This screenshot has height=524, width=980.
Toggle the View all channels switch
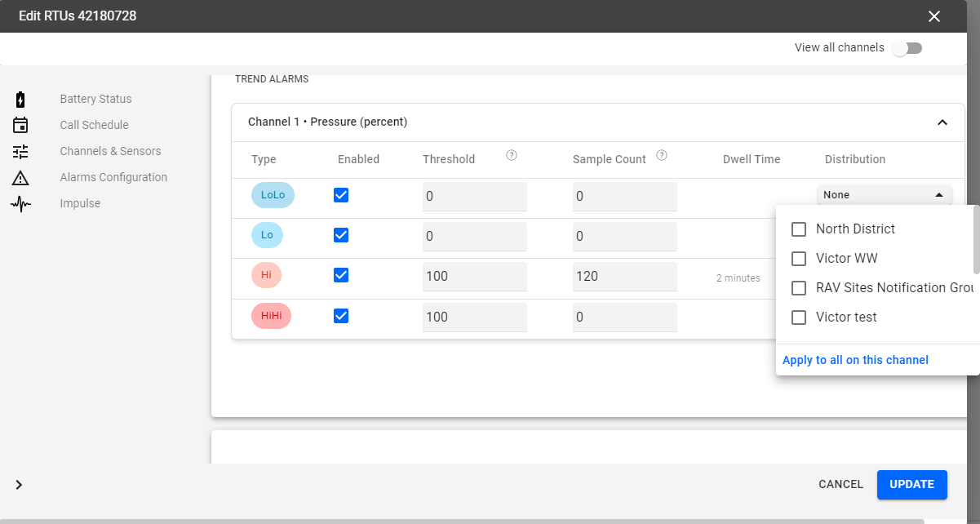[x=907, y=48]
